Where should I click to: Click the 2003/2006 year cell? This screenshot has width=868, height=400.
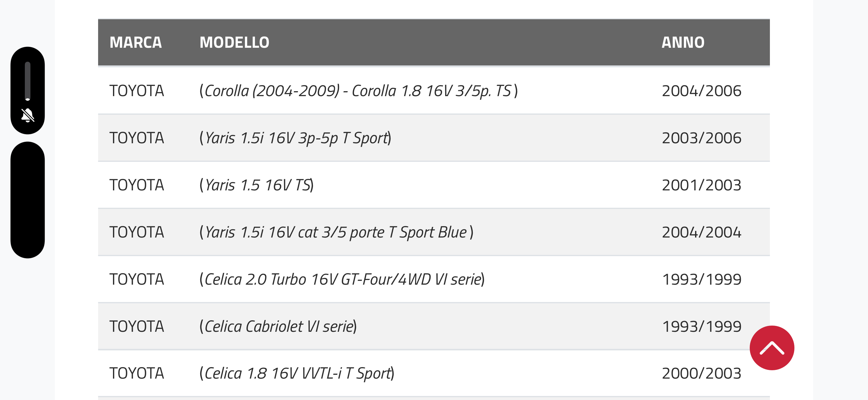702,138
